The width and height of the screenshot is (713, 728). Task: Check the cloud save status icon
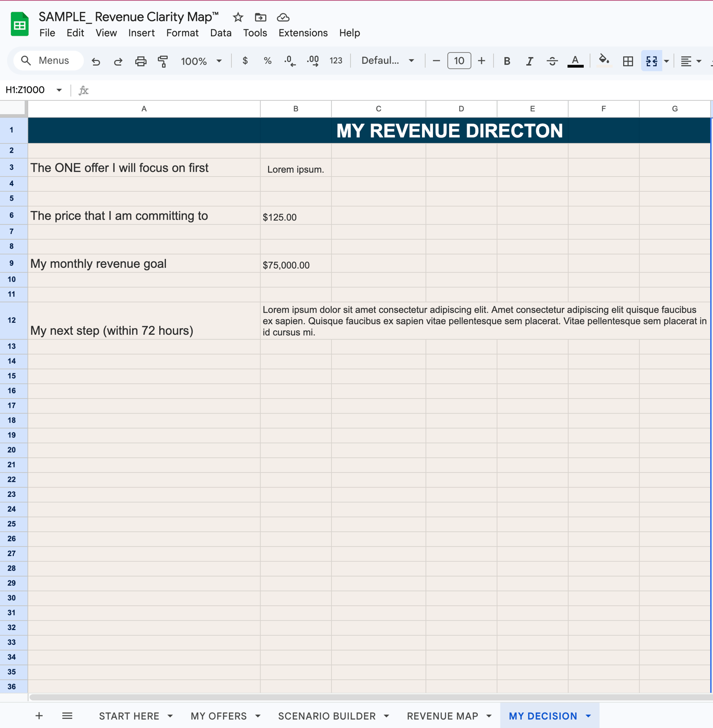(x=283, y=18)
